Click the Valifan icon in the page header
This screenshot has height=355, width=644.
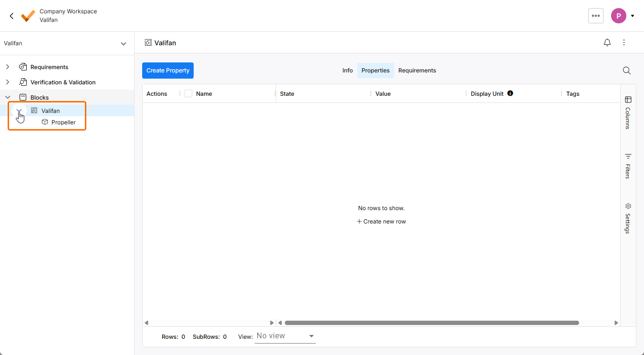[x=148, y=43]
